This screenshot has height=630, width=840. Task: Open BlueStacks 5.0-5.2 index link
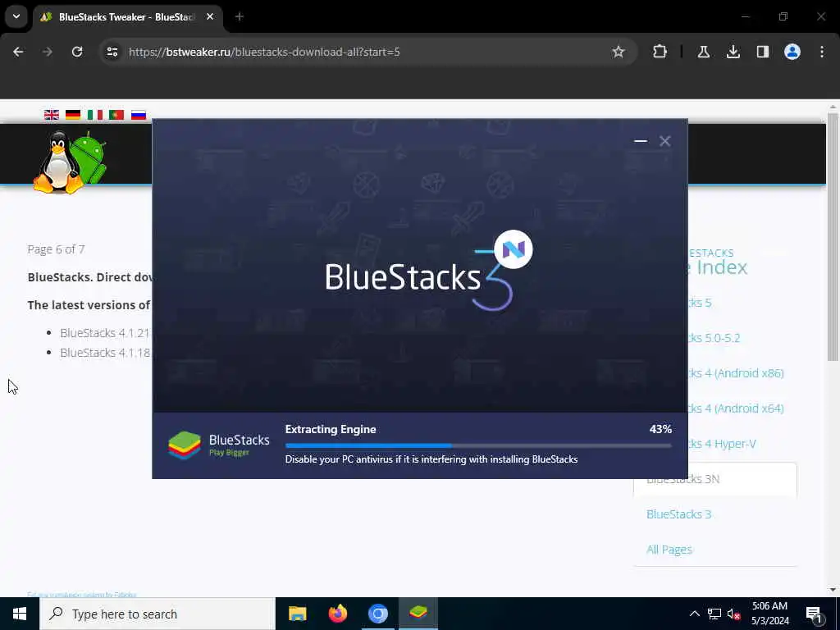[714, 338]
